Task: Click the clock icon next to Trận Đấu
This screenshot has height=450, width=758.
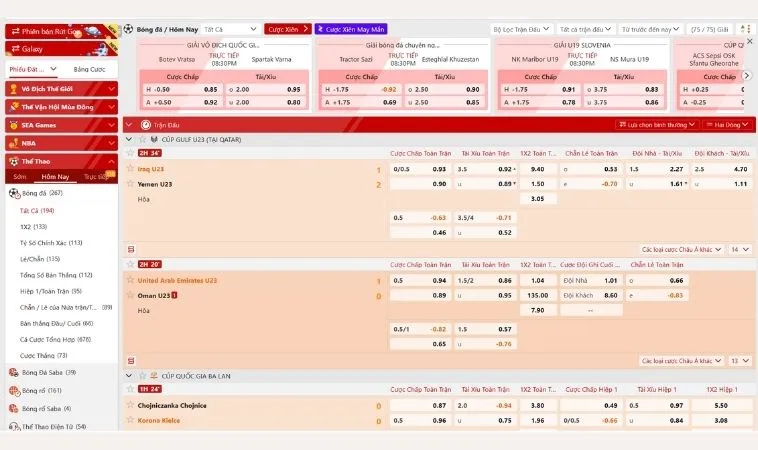Action: tap(146, 125)
